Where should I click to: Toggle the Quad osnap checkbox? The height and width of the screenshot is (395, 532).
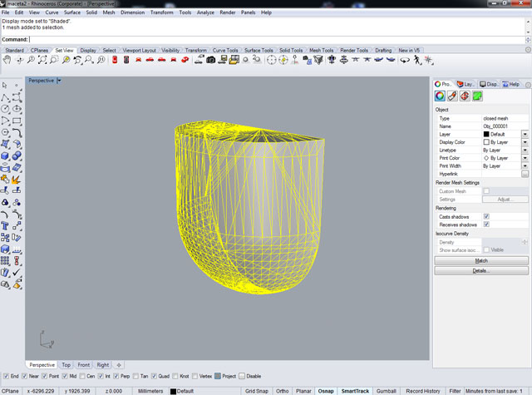154,376
